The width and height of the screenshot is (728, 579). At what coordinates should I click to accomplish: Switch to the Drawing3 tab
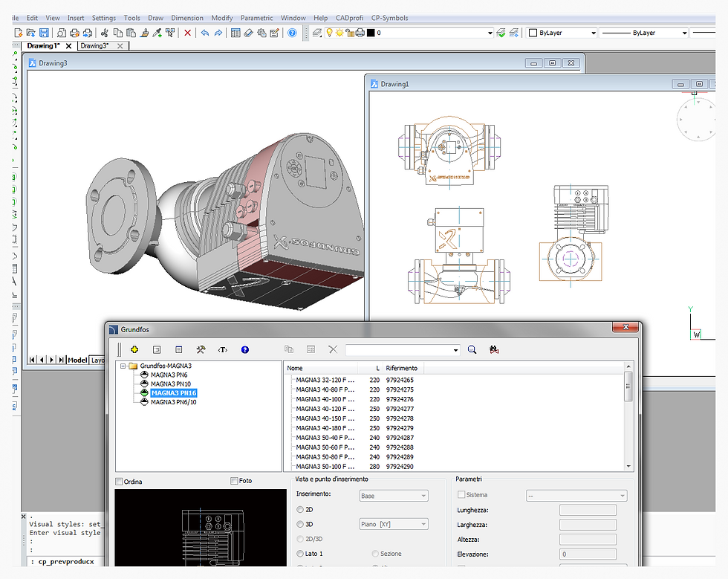(95, 45)
